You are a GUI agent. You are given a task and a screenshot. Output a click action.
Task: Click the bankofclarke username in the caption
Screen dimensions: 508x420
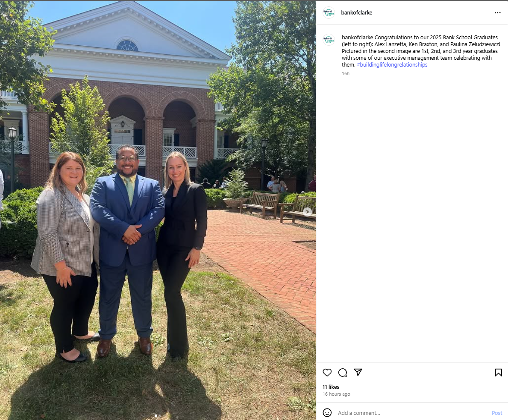[357, 37]
